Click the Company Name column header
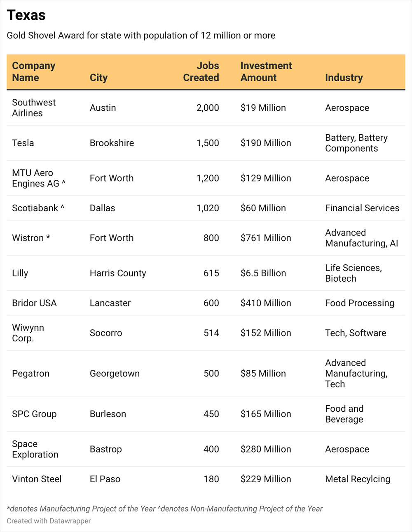Image resolution: width=412 pixels, height=532 pixels. (33, 72)
